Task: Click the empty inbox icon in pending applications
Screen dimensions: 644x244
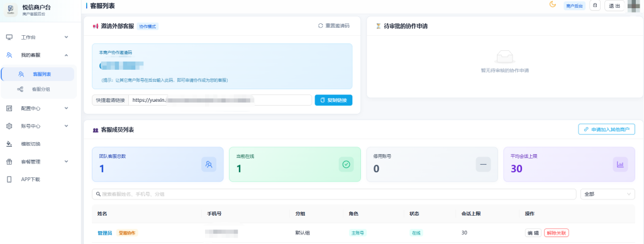Action: 504,57
